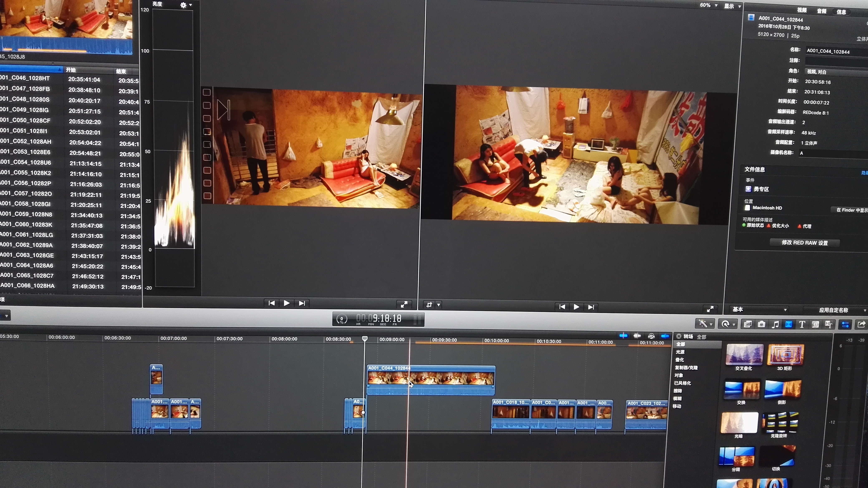
Task: Open the titles browser T icon
Action: click(x=802, y=324)
